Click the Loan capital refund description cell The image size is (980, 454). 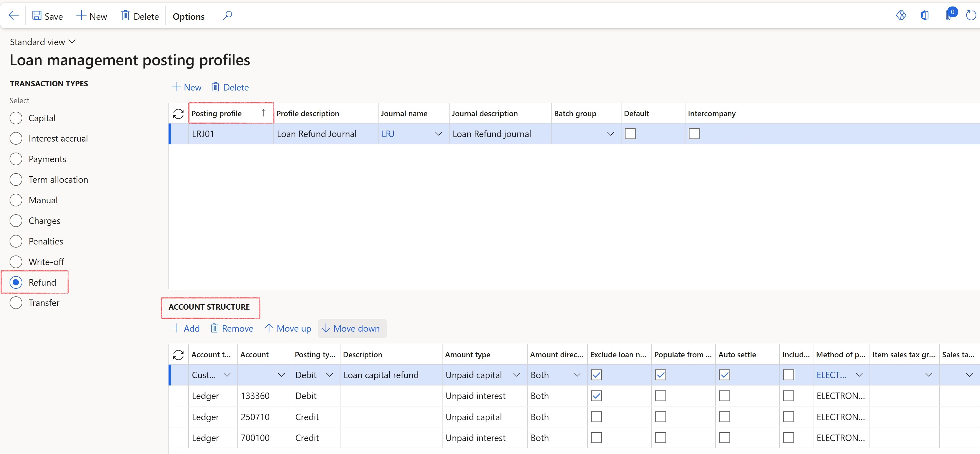[391, 375]
